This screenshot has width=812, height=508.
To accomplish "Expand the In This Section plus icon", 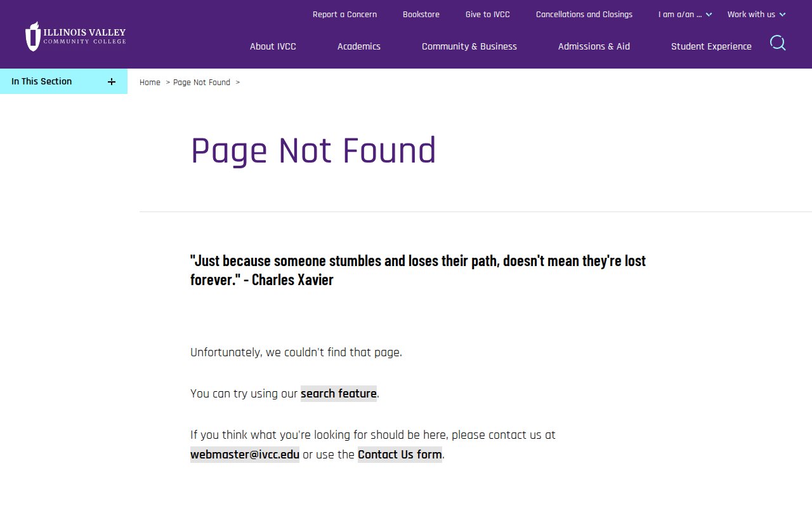I will 112,82.
